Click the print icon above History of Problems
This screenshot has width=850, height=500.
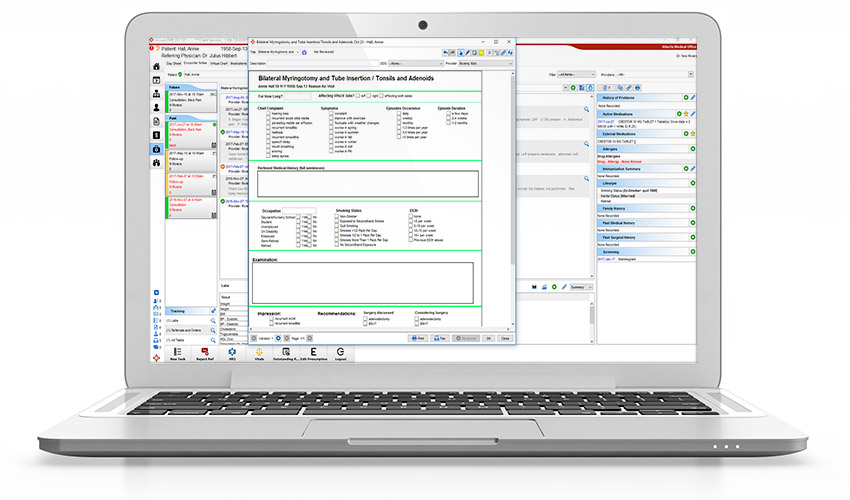click(638, 87)
